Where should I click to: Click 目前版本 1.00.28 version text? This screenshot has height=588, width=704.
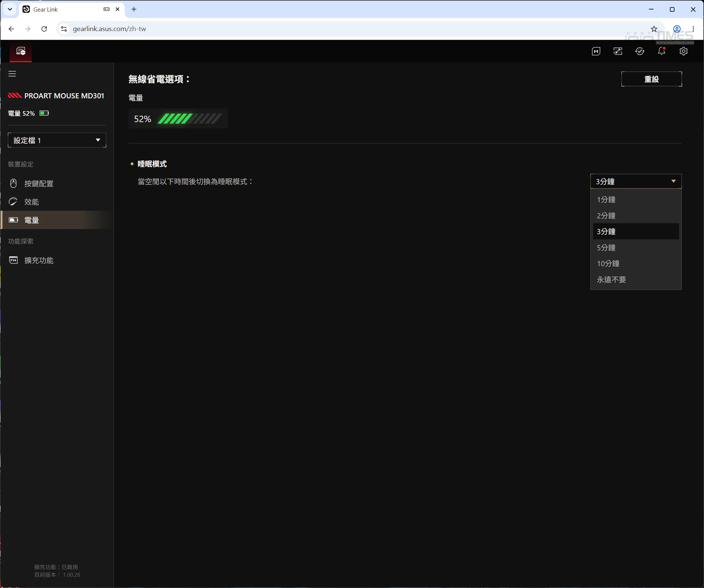[57, 575]
